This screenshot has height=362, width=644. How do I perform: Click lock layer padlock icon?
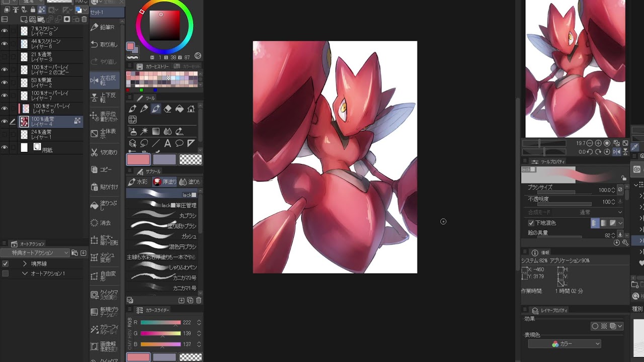pos(32,10)
